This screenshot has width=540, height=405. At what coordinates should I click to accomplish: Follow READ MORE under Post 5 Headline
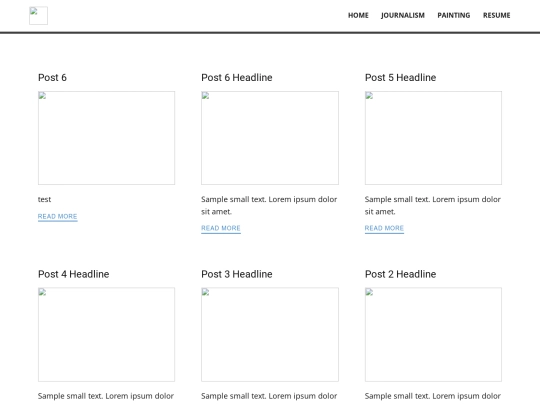click(384, 228)
